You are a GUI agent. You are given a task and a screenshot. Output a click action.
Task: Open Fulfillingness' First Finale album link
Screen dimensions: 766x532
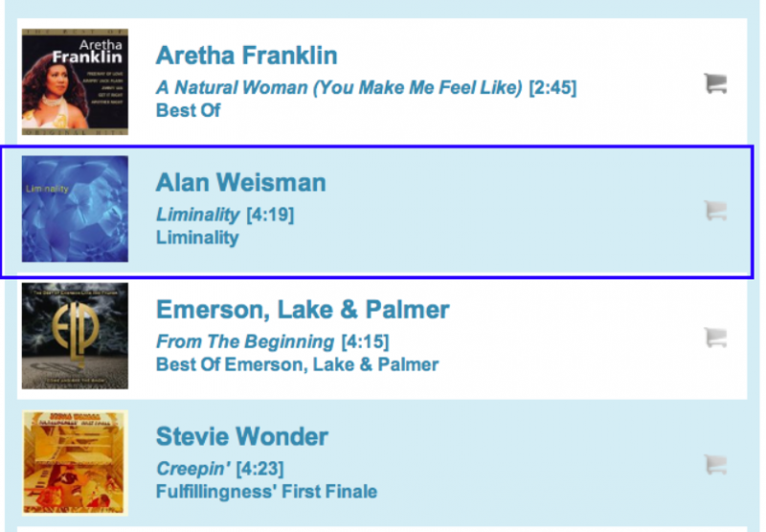click(x=266, y=492)
